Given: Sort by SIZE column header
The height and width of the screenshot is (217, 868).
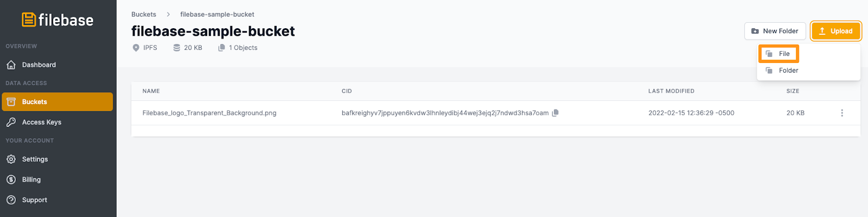Looking at the screenshot, I should tap(793, 91).
